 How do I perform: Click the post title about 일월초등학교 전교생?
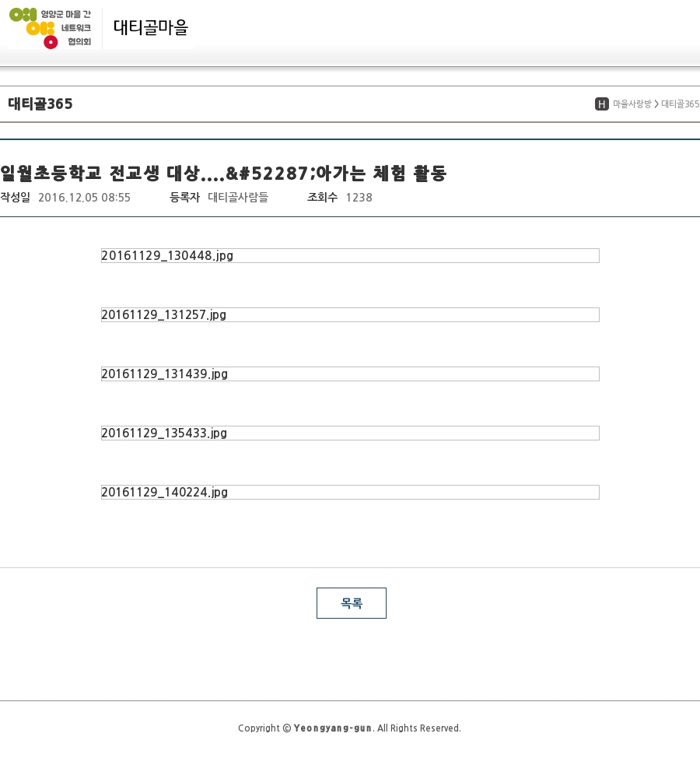point(223,174)
